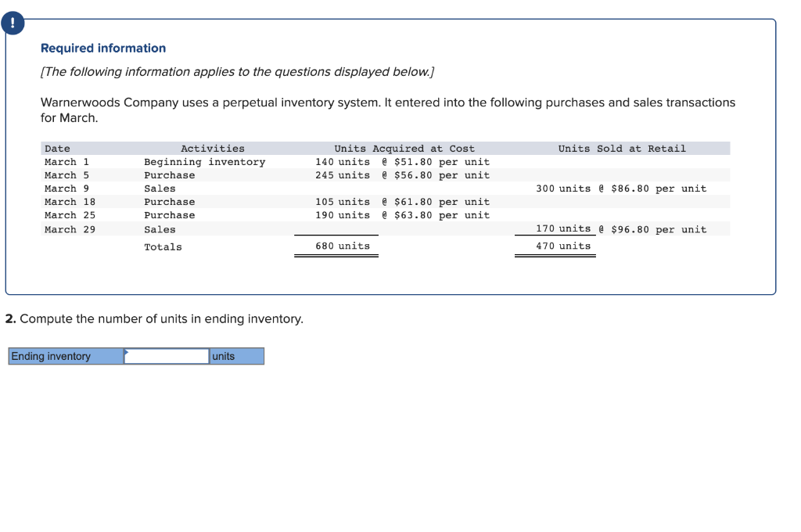
Task: Click the italic 'The following information applies' note
Action: point(238,71)
